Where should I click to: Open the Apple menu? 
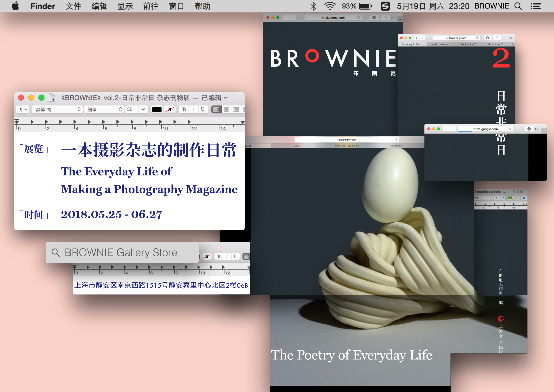(x=15, y=6)
